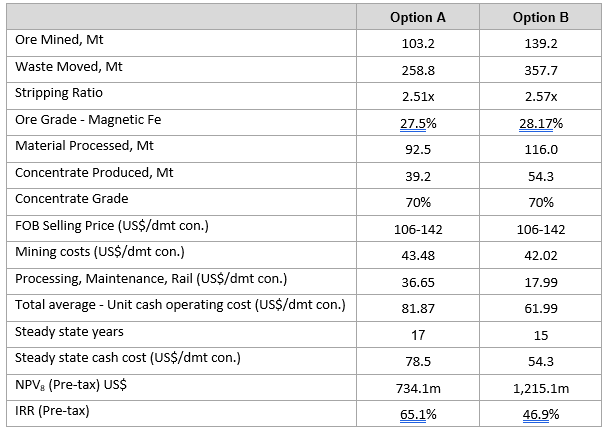
Task: Click the 78.5 steady state cash cost value
Action: point(420,359)
